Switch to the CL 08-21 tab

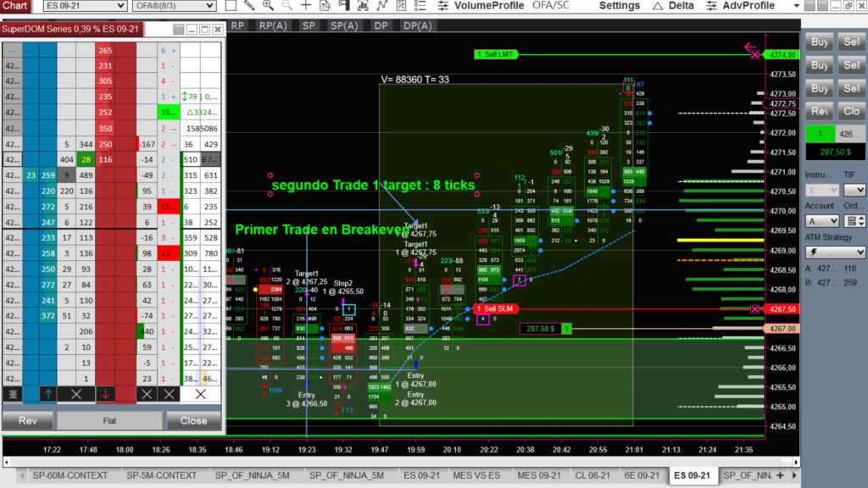click(593, 475)
